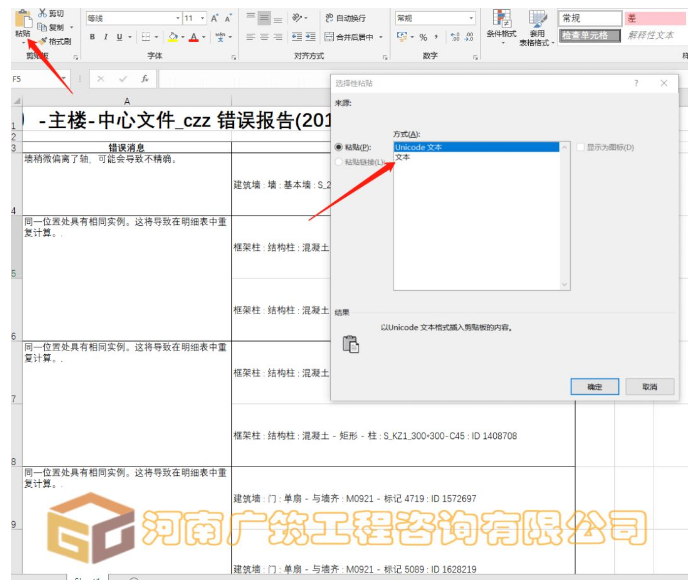This screenshot has height=583, width=697.
Task: Click the dialog help question mark
Action: 636,83
